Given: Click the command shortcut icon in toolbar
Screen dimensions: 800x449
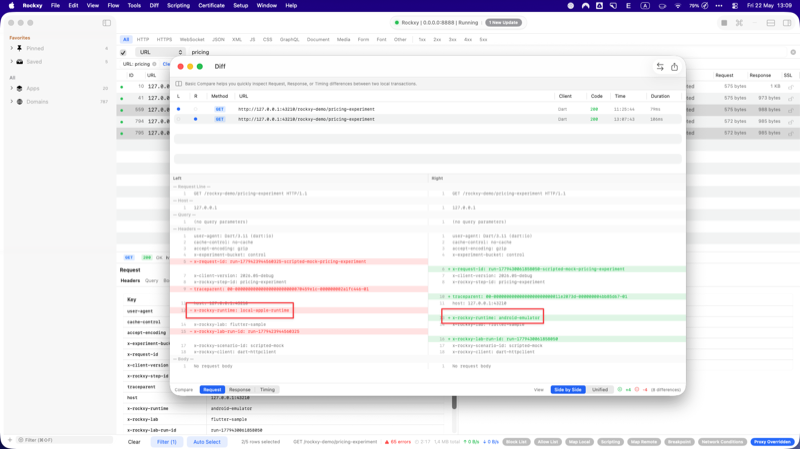Looking at the screenshot, I should [x=739, y=23].
